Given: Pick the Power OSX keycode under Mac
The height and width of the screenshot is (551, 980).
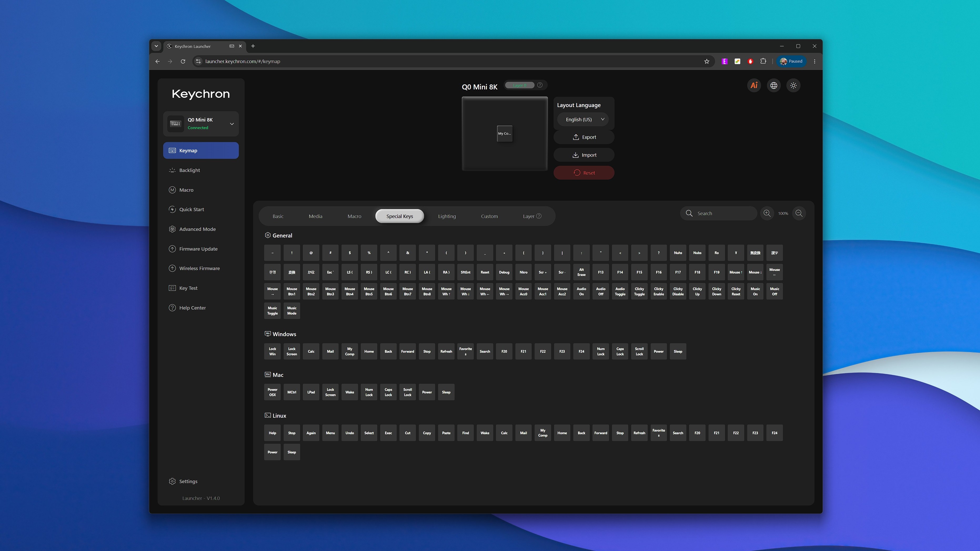Looking at the screenshot, I should point(272,392).
